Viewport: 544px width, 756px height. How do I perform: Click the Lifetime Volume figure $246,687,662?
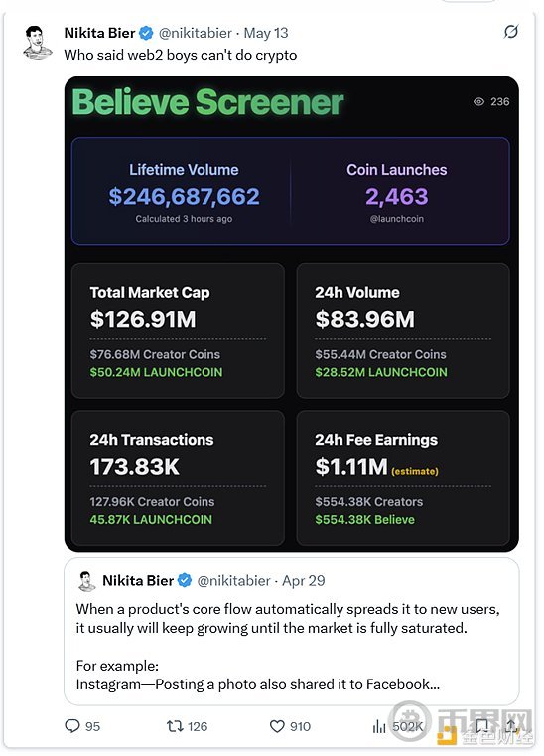coord(184,197)
